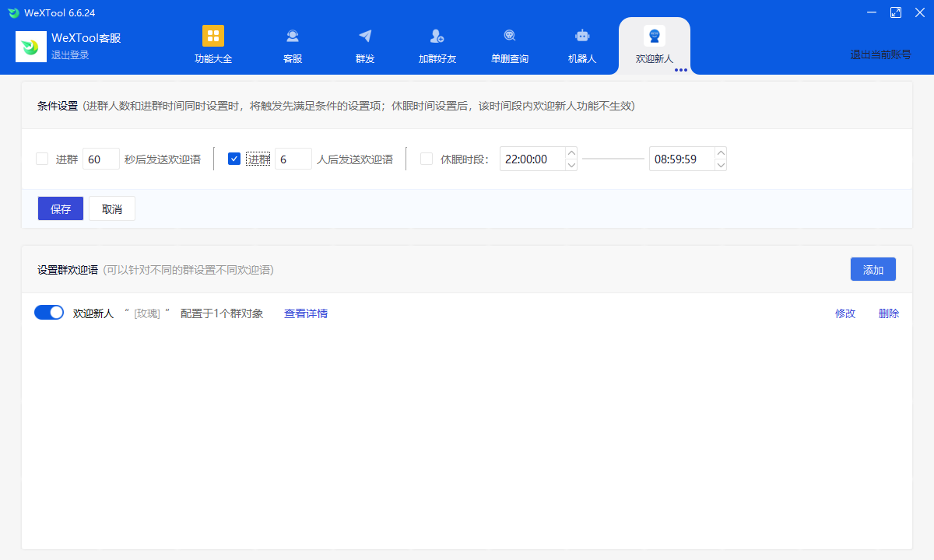Open the 客服 customer service icon

(x=293, y=36)
